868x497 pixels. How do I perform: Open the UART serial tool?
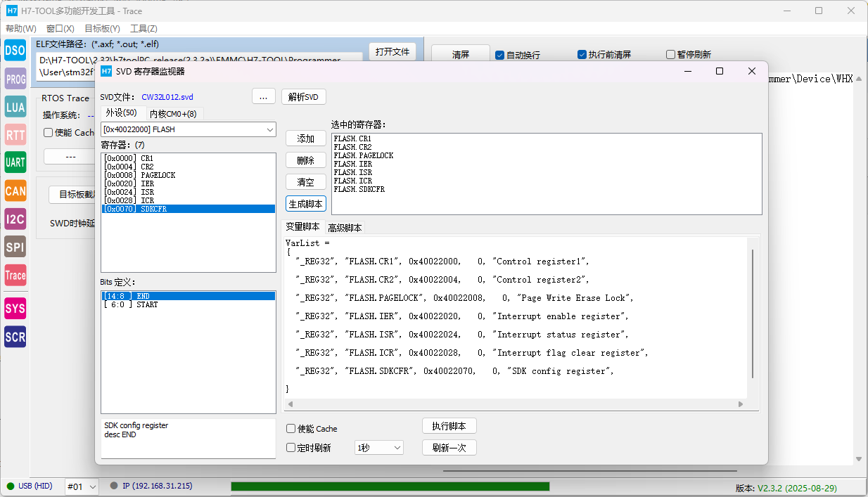(15, 162)
